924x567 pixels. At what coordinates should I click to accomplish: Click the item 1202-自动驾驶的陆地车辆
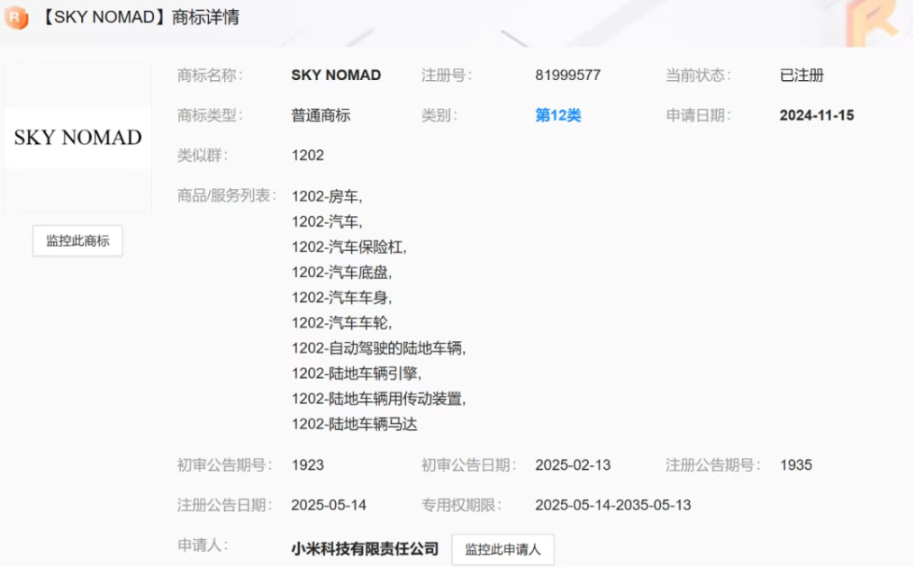(379, 348)
